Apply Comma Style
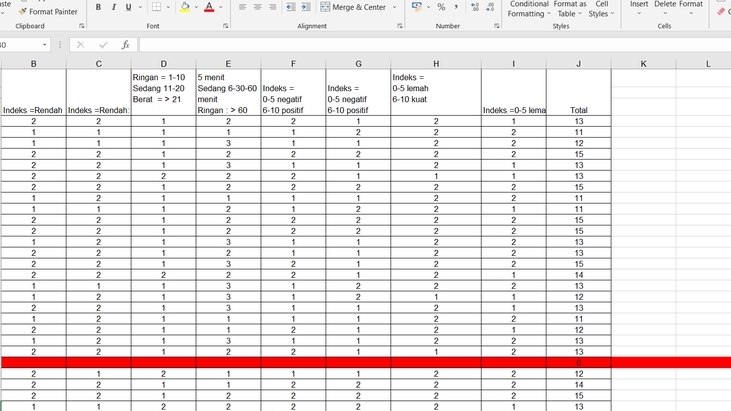 [x=456, y=7]
